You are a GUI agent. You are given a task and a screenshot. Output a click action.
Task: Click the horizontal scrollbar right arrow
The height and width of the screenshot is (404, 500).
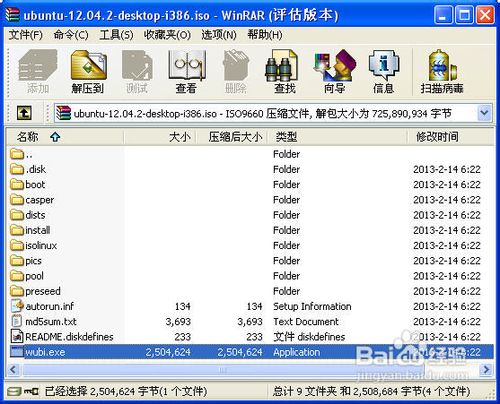pos(486,369)
